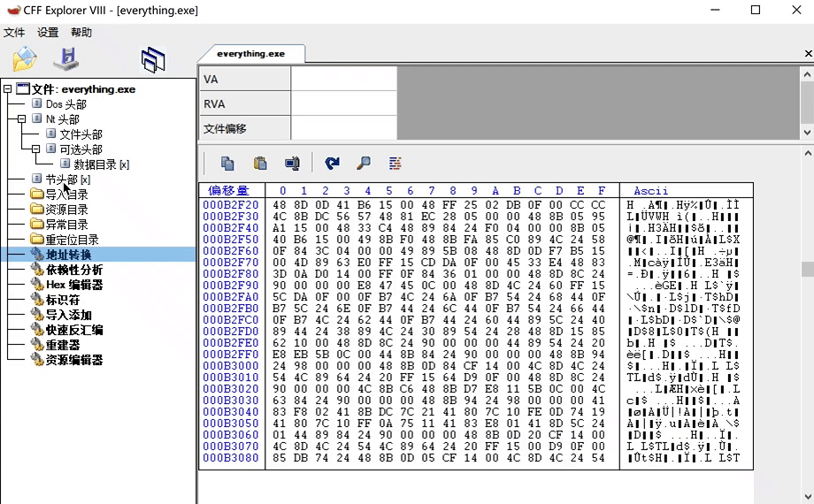Click the VA address input field

click(x=342, y=79)
